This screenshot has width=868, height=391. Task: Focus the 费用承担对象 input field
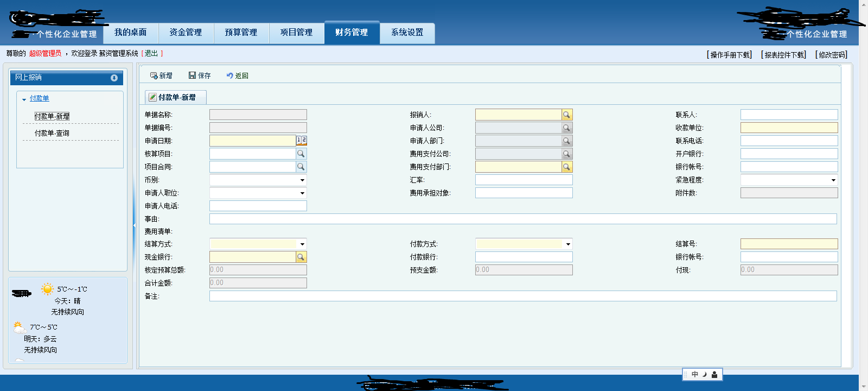[x=524, y=193]
